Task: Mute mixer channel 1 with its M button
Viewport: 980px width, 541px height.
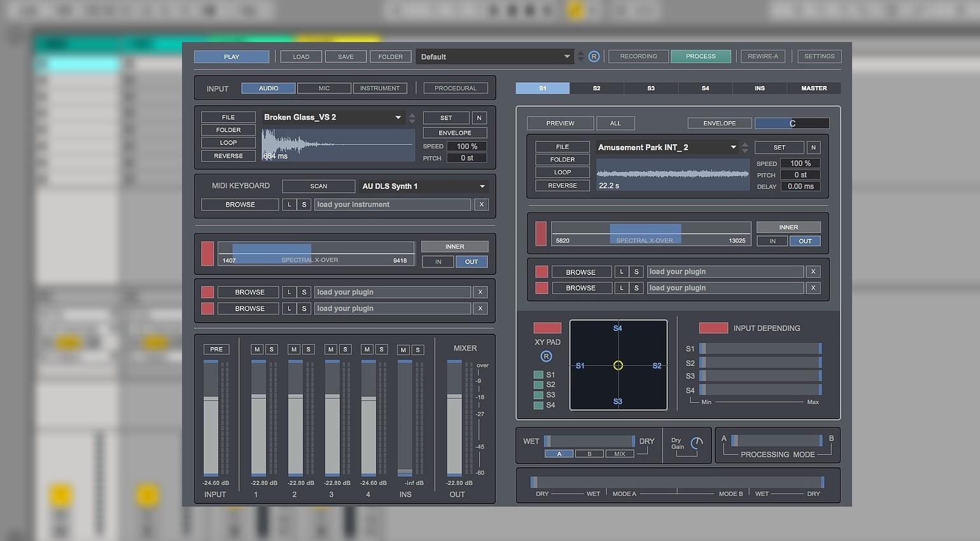Action: pos(256,349)
